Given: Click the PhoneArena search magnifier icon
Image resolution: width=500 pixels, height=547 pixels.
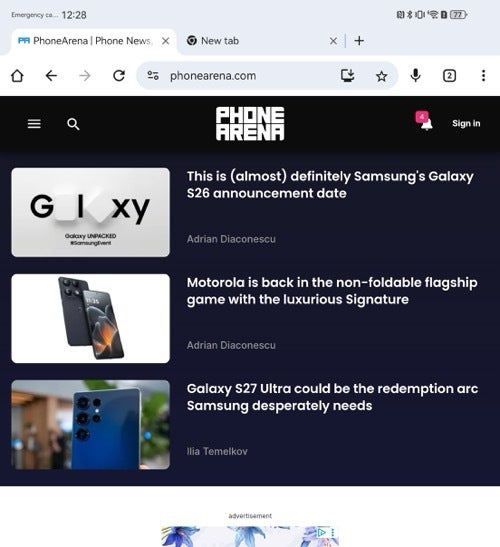Looking at the screenshot, I should tap(73, 124).
